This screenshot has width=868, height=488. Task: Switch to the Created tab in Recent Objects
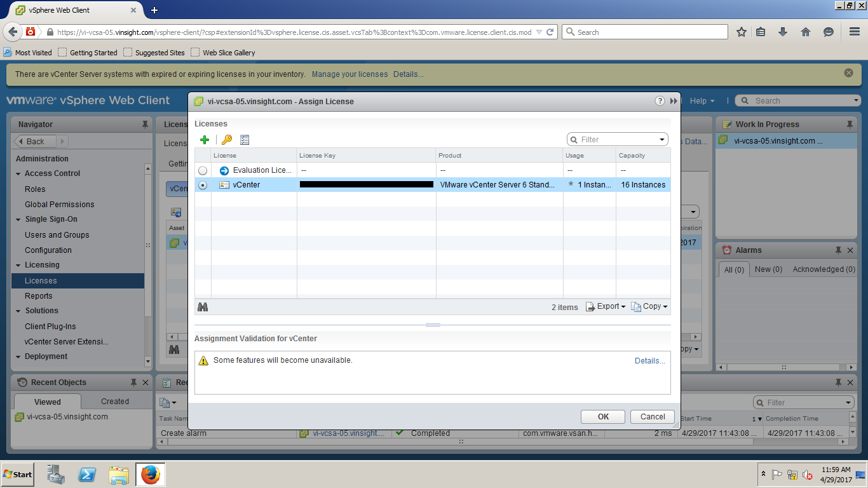coord(115,402)
